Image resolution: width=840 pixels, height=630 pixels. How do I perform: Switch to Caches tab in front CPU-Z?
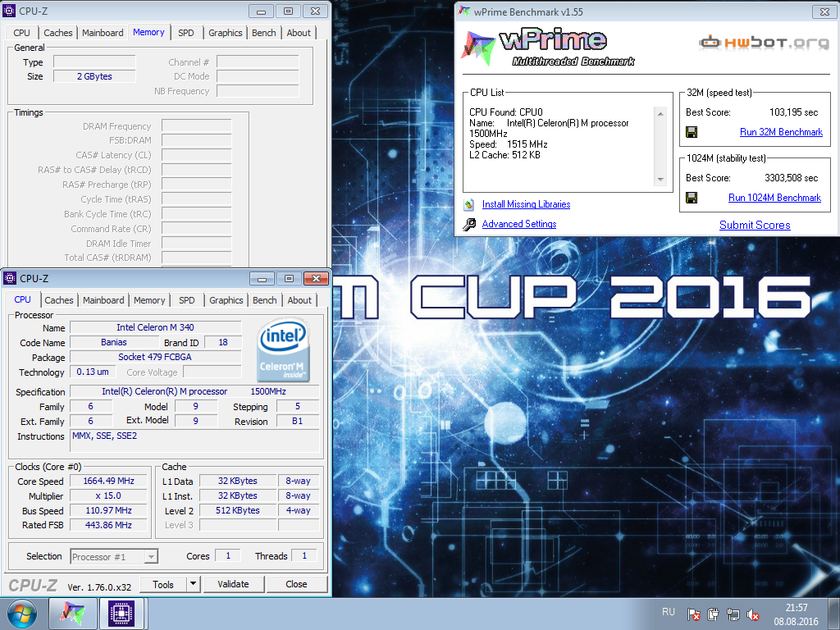[x=59, y=300]
